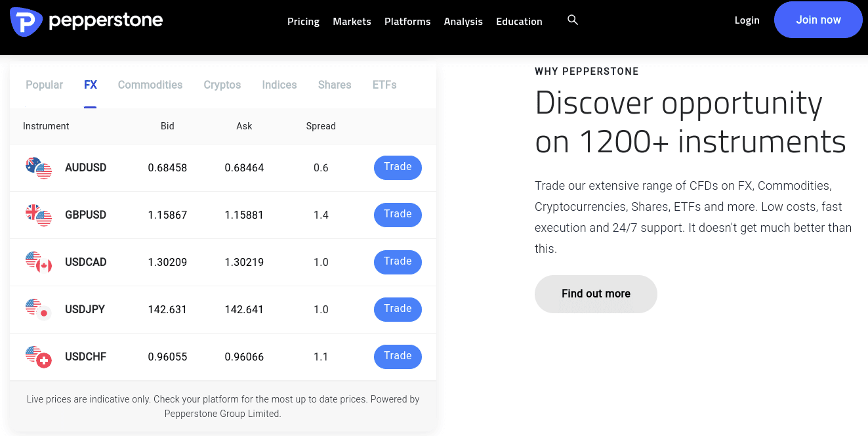Click the Login link

point(747,20)
